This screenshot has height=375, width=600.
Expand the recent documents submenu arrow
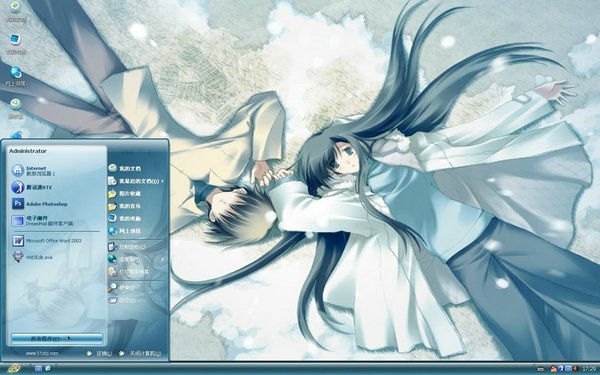(x=162, y=181)
